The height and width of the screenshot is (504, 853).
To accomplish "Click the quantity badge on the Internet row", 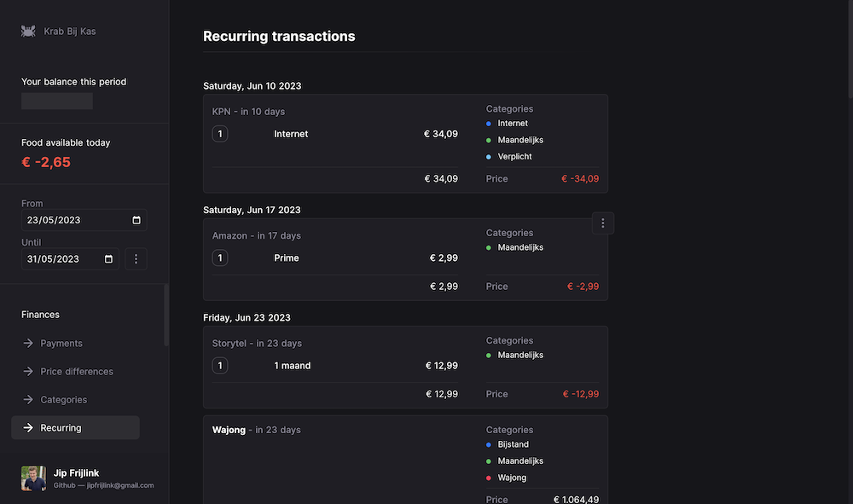I will coord(219,134).
